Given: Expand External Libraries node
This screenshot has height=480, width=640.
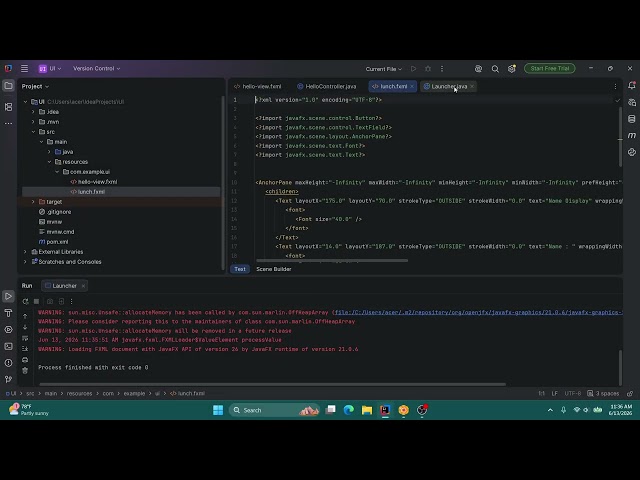Looking at the screenshot, I should click(25, 252).
